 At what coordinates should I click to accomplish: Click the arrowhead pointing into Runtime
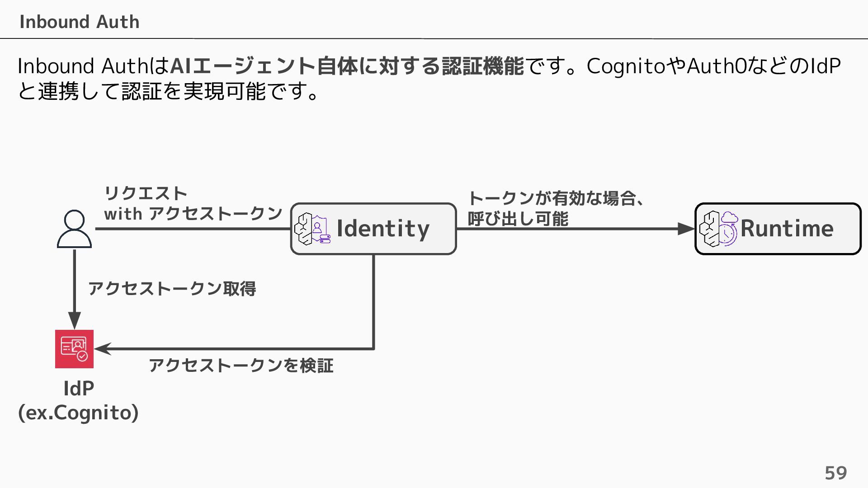(x=686, y=229)
